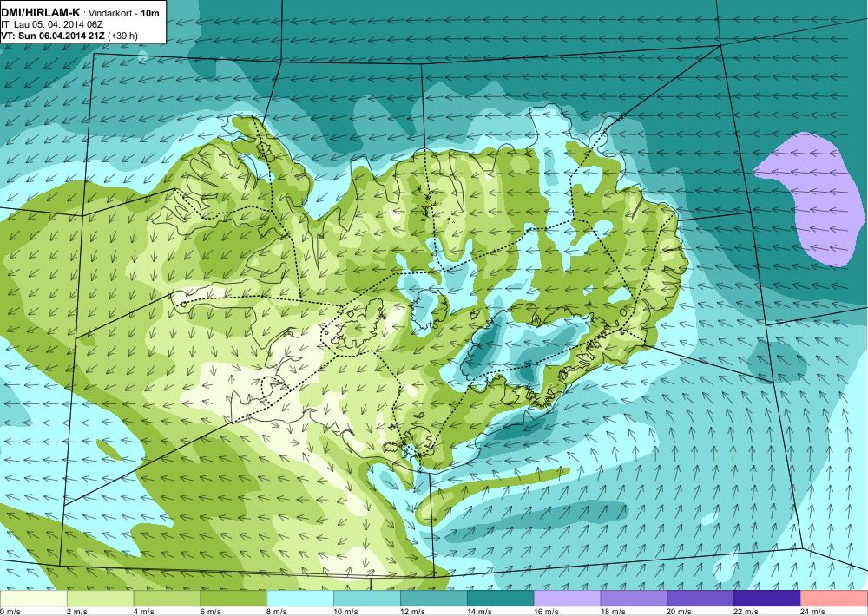Click the "10 m/s" legend label

[x=346, y=612]
